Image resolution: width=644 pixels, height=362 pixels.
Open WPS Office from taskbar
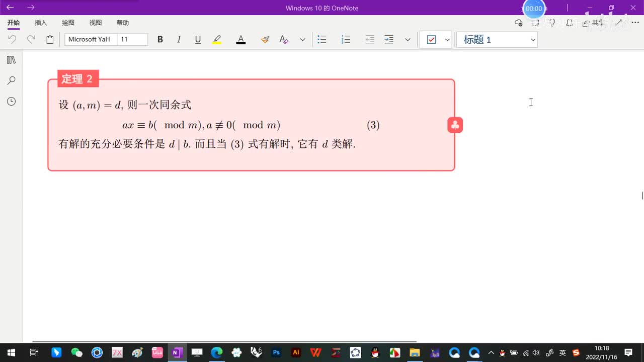pyautogui.click(x=316, y=353)
